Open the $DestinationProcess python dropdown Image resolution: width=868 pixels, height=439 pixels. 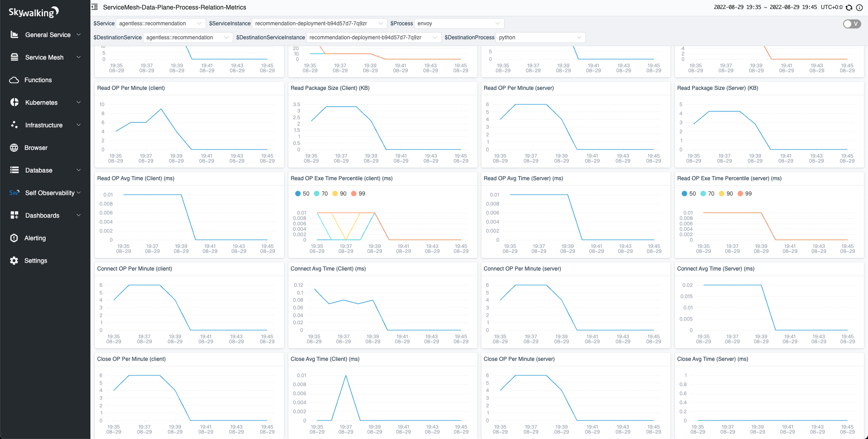pos(540,37)
